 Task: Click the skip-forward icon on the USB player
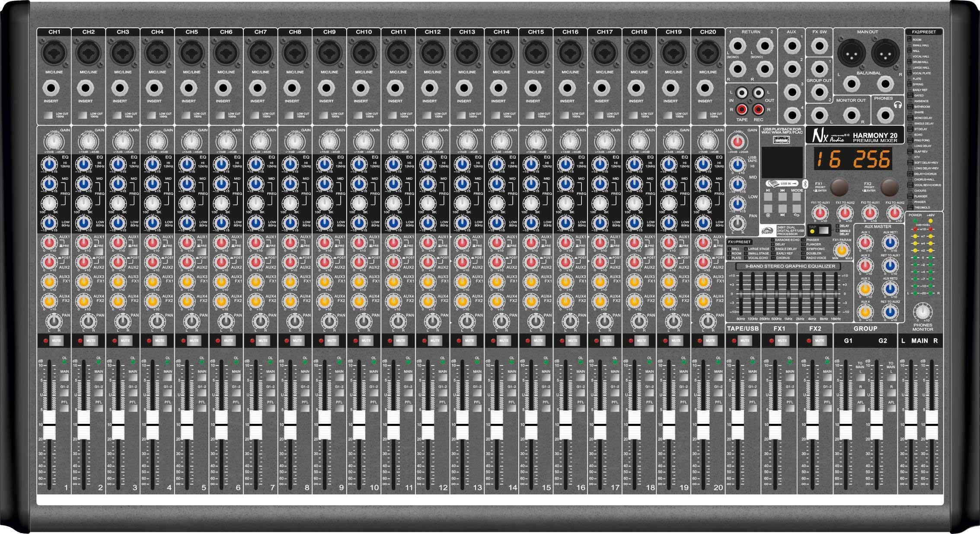pos(782,215)
